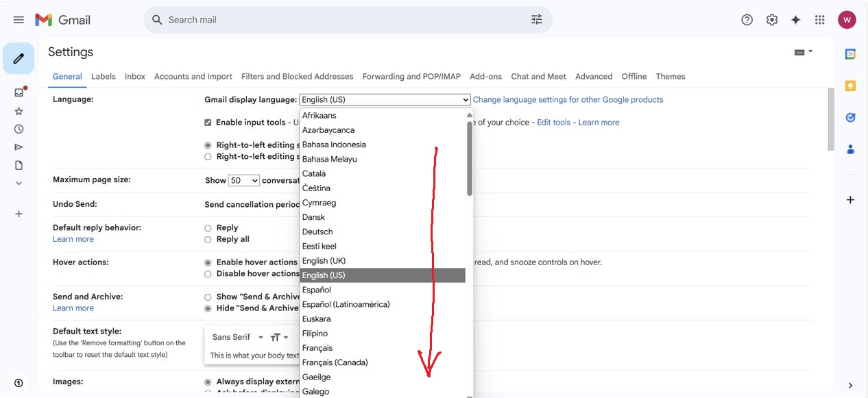This screenshot has height=398, width=868.
Task: Open Drafts icon in sidebar
Action: point(19,165)
